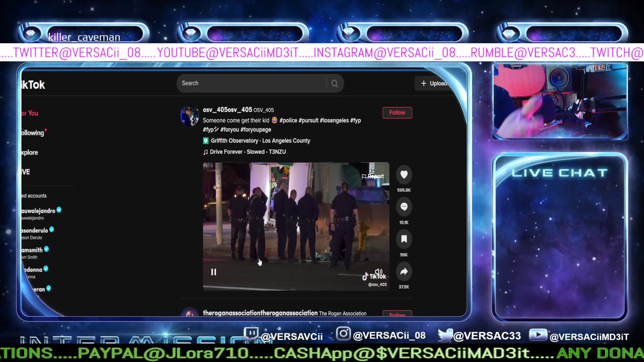This screenshot has width=644, height=362.
Task: Open the LIVE page
Action: [26, 172]
